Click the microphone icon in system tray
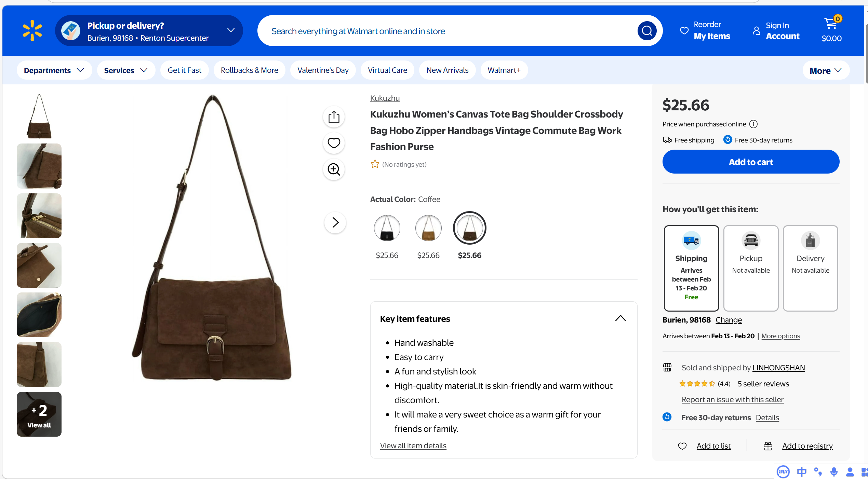 coord(834,472)
